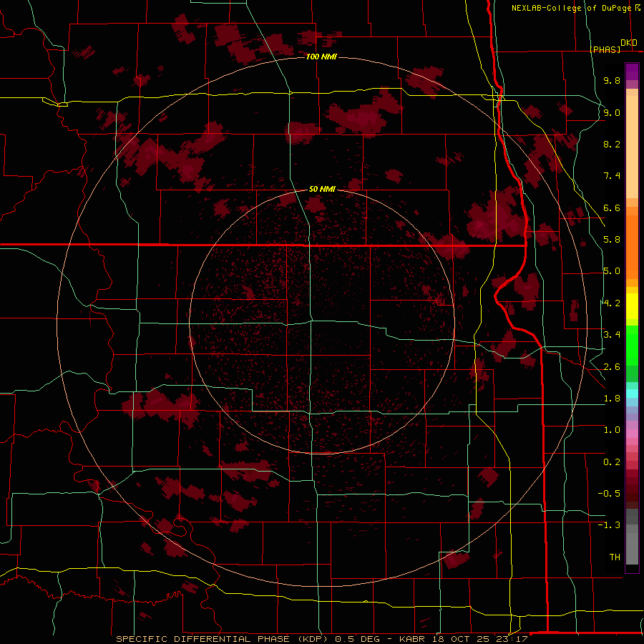The height and width of the screenshot is (644, 644).
Task: Click the gray bottom segment of the color bar
Action: 632,548
